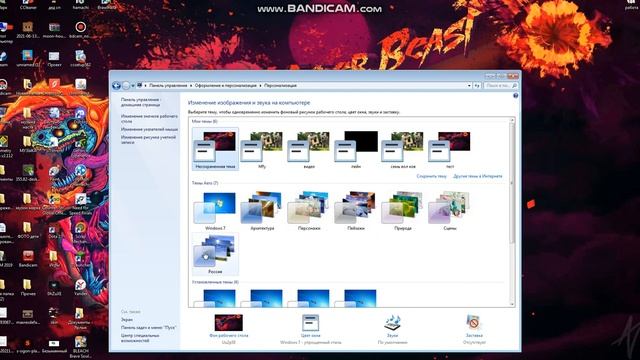Open address bar history dropdown
The height and width of the screenshot is (360, 640).
click(469, 86)
